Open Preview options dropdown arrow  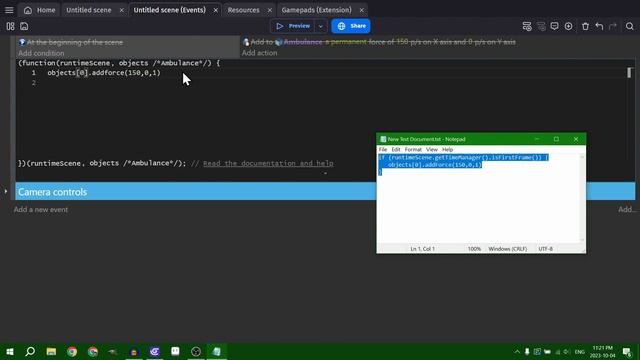click(x=321, y=26)
